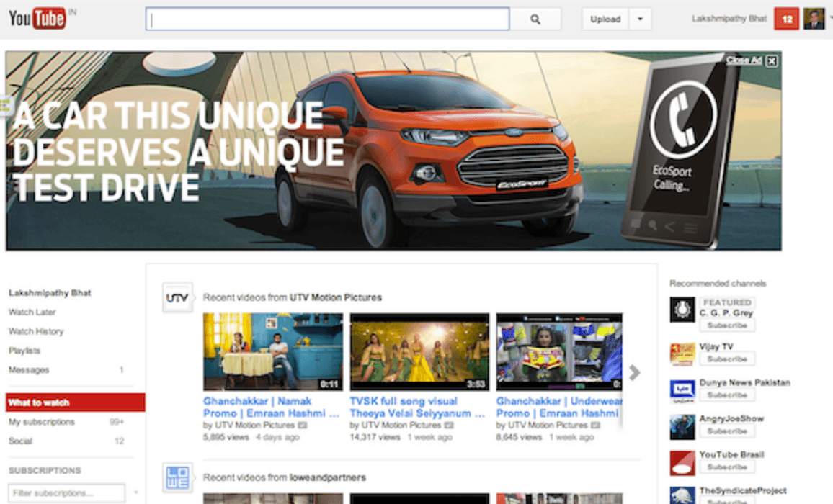Click the UTV channel logo icon
Viewport: 833px width, 504px height.
coord(177,297)
